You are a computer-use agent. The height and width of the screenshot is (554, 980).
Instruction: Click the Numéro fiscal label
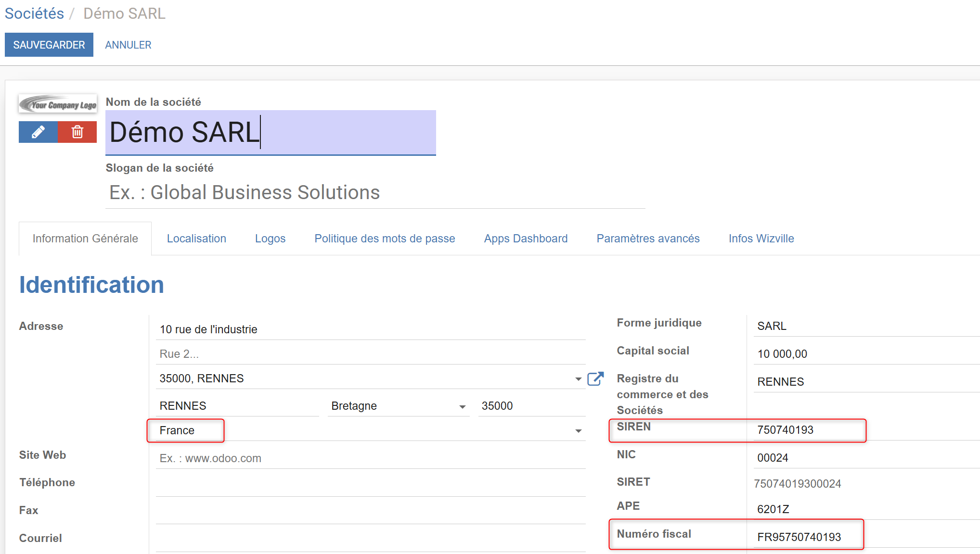[654, 534]
